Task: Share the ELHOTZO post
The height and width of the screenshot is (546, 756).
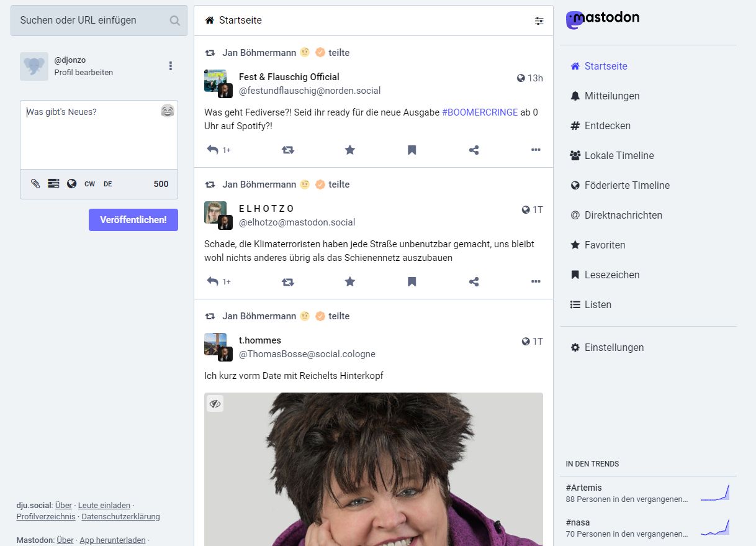Action: [x=474, y=281]
